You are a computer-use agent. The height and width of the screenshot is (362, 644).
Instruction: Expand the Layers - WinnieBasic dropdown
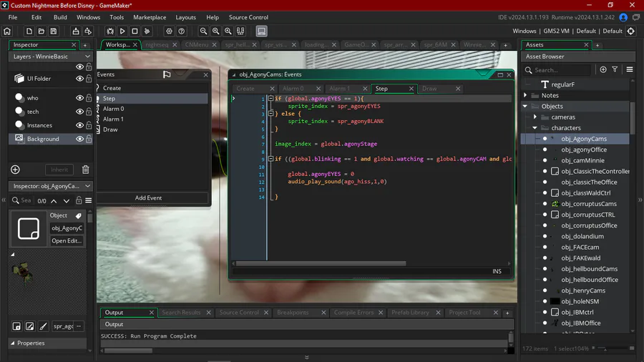[x=87, y=57]
